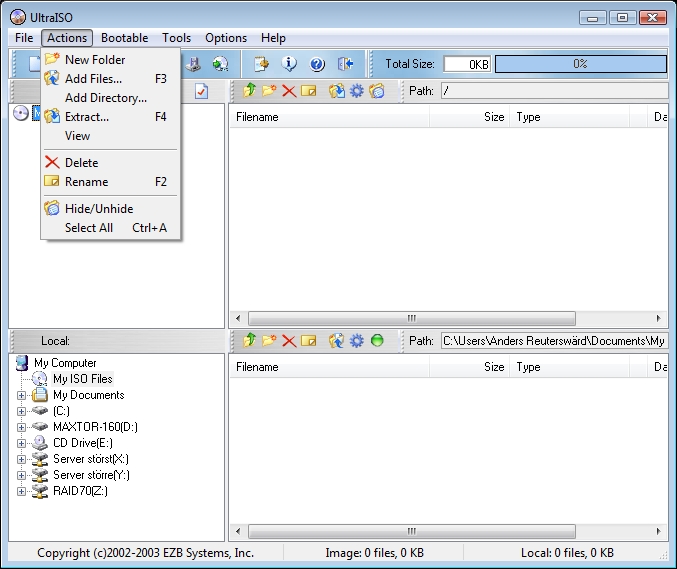Click the Total Size 0KB field
677x569 pixels.
pyautogui.click(x=467, y=64)
